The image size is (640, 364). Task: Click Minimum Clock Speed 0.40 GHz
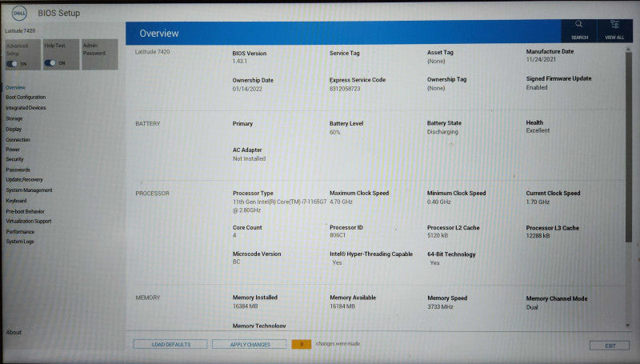pyautogui.click(x=439, y=202)
